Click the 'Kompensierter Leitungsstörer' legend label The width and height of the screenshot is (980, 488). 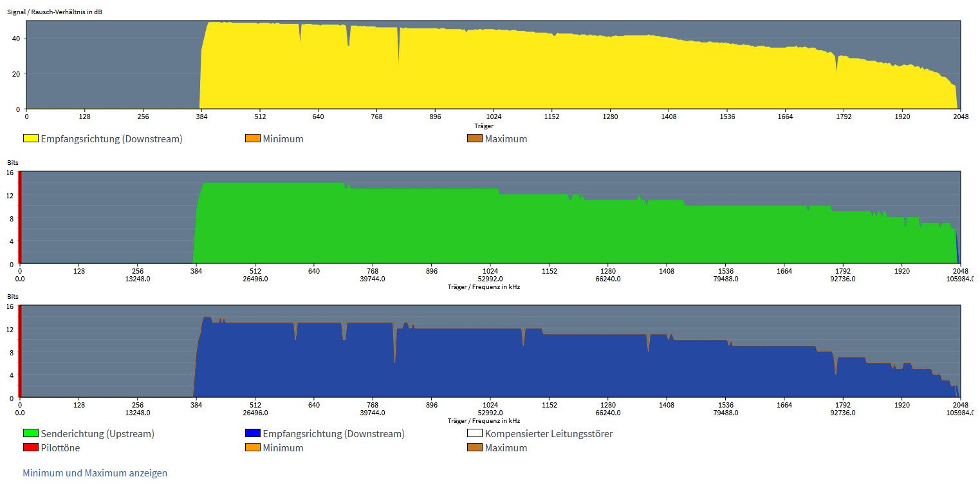(549, 434)
